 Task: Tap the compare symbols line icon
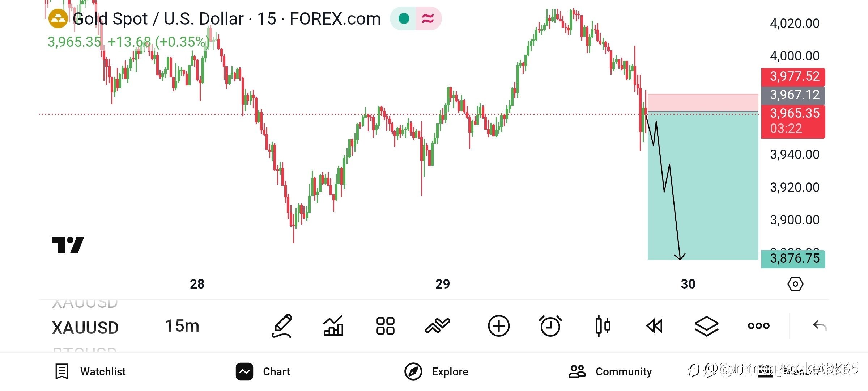(437, 326)
